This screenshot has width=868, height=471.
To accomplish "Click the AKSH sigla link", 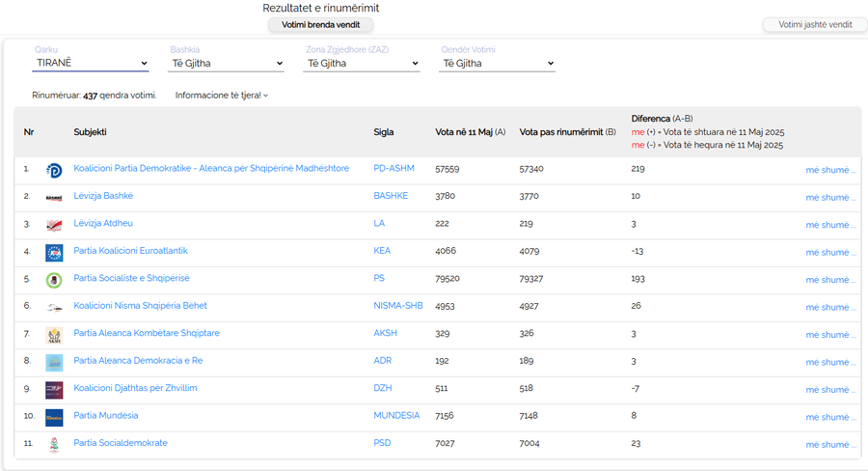I will pyautogui.click(x=385, y=332).
